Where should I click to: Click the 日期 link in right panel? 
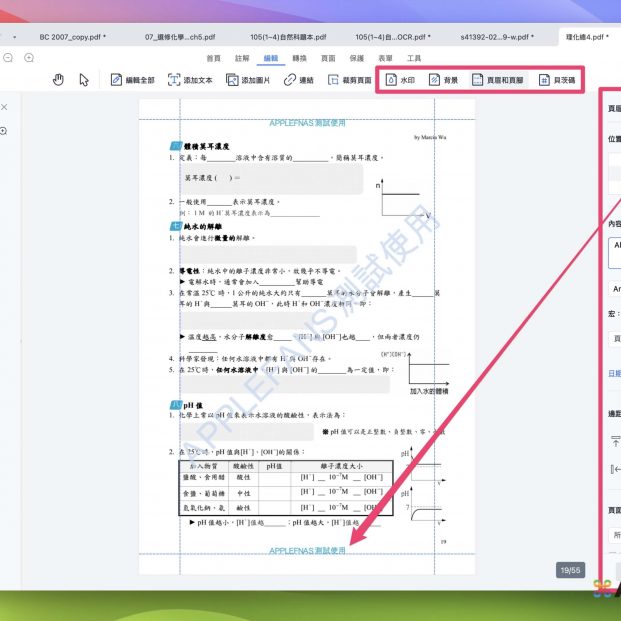coord(614,373)
